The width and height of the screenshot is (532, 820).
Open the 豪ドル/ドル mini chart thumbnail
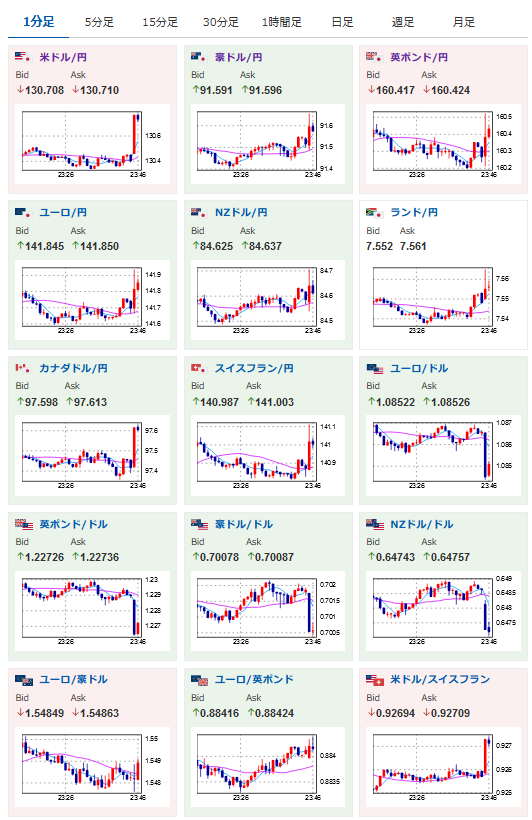point(268,611)
